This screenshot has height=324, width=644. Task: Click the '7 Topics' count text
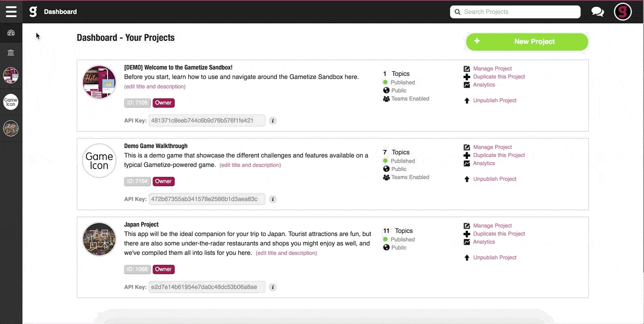pos(396,152)
